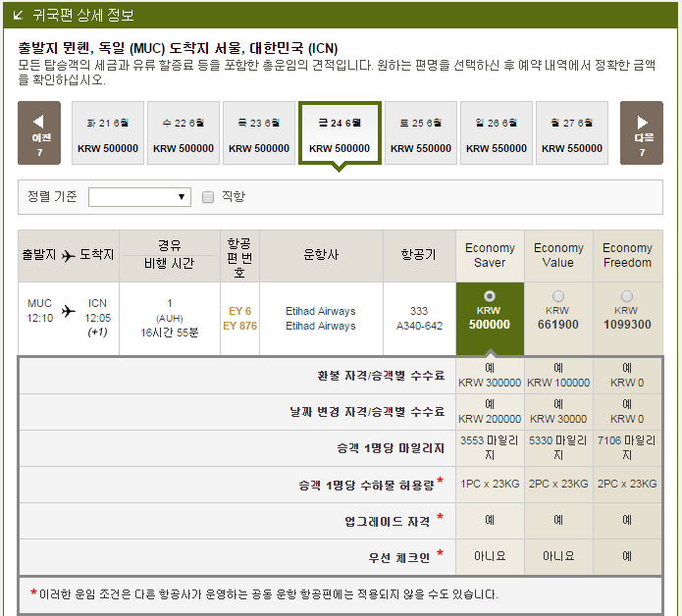
Task: Click the 16시간 55분 flight duration text
Action: (170, 333)
